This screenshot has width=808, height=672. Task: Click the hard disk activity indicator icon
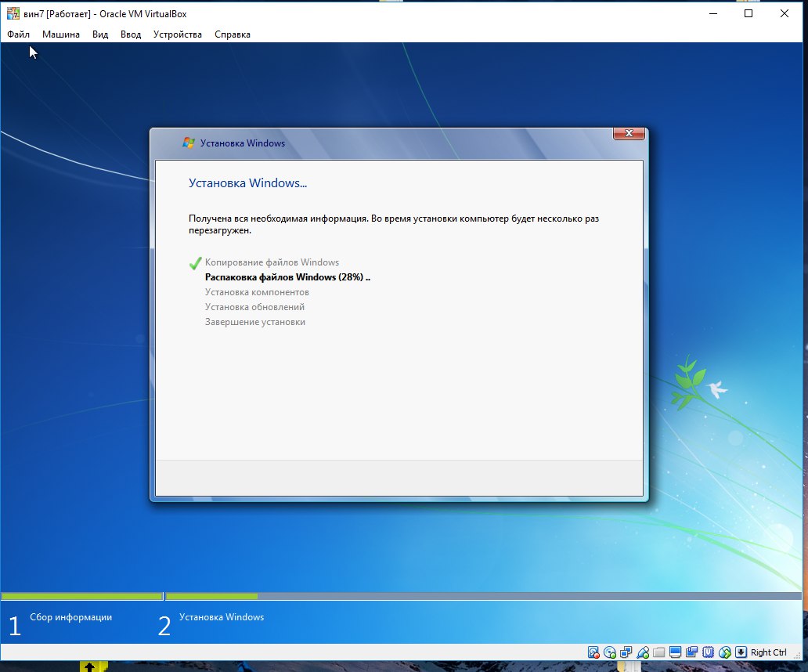pyautogui.click(x=593, y=652)
